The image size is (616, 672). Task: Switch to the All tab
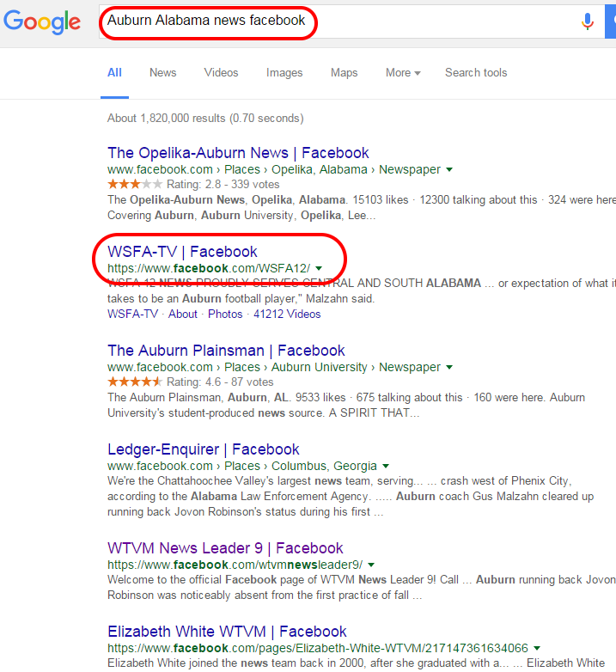114,72
